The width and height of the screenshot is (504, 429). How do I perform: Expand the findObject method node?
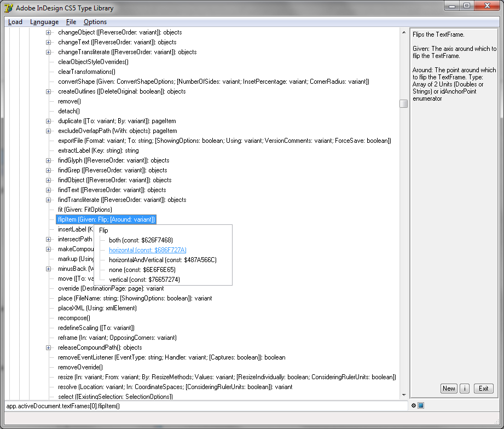point(48,180)
